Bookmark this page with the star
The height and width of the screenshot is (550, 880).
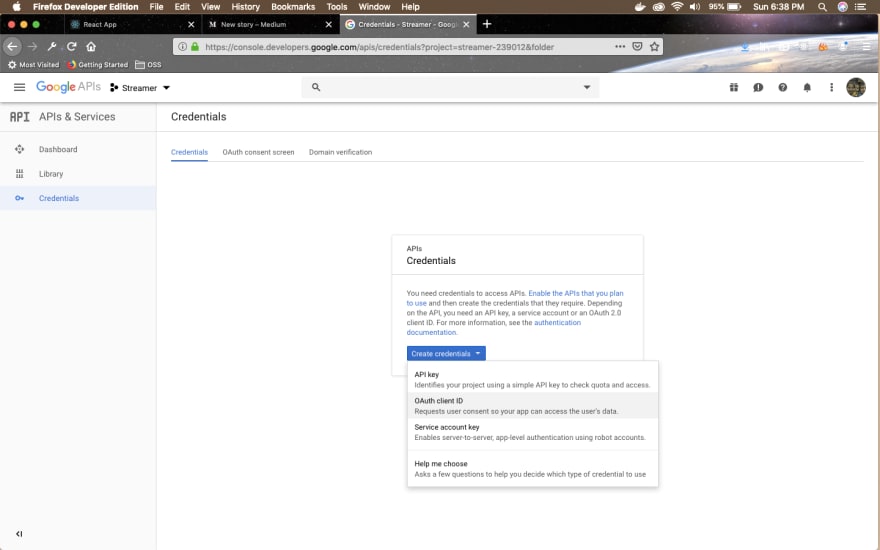[654, 47]
